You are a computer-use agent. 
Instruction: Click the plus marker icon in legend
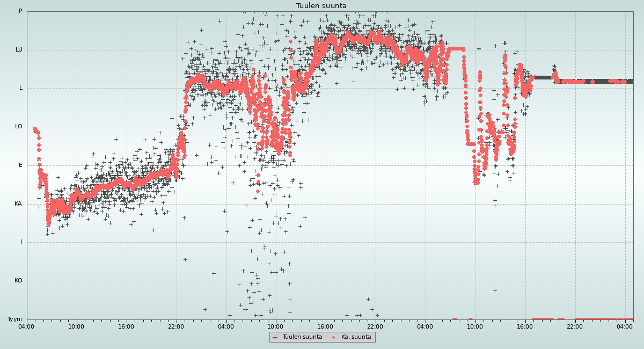(275, 337)
